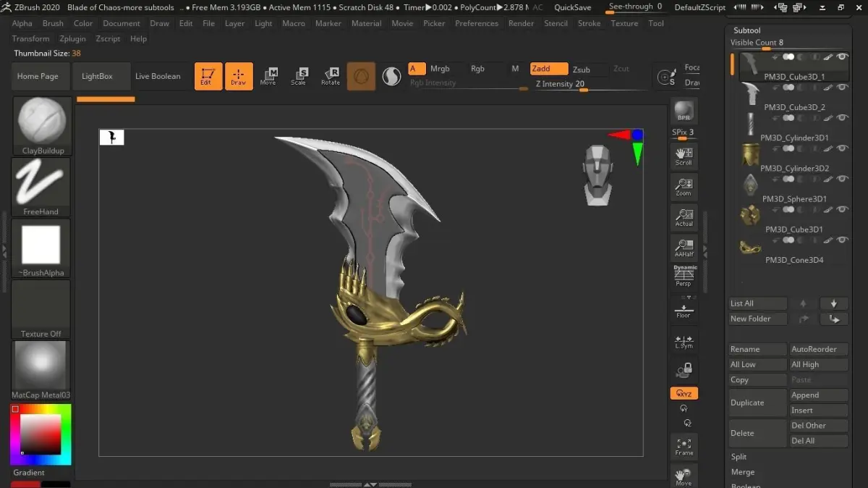Click the Rename subtool button

(x=758, y=349)
